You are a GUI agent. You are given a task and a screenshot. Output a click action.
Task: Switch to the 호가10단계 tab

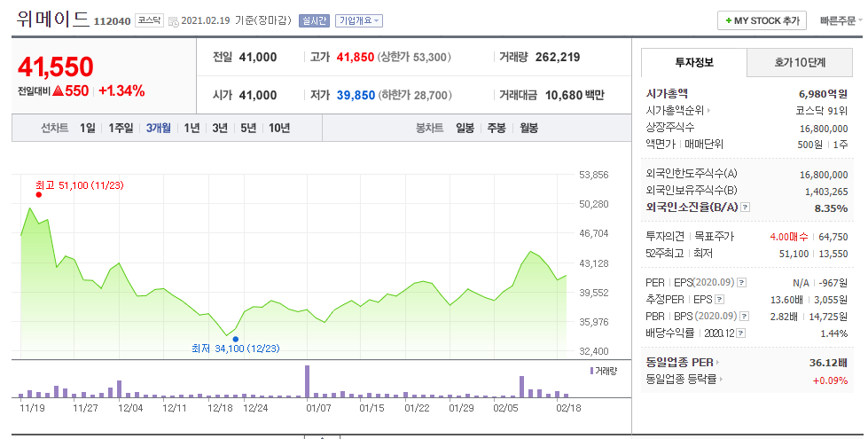tap(800, 63)
